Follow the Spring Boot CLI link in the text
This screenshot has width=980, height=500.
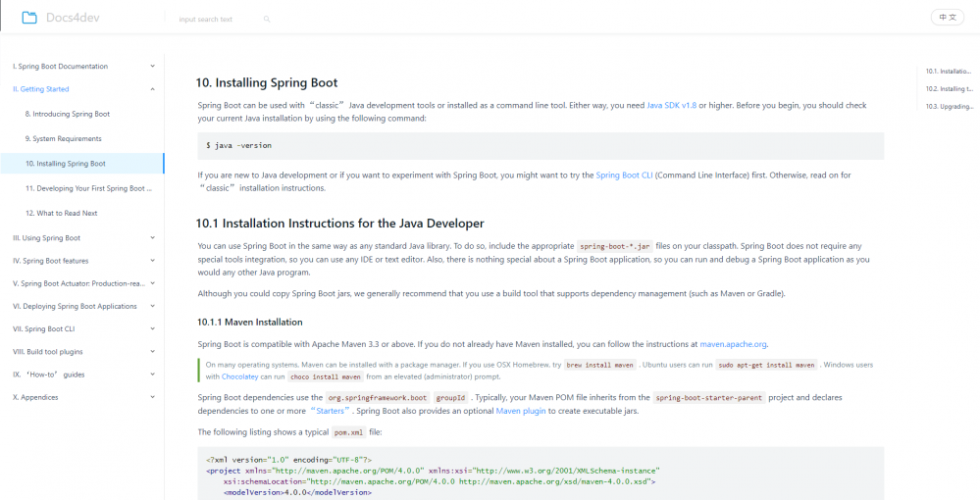coord(624,175)
